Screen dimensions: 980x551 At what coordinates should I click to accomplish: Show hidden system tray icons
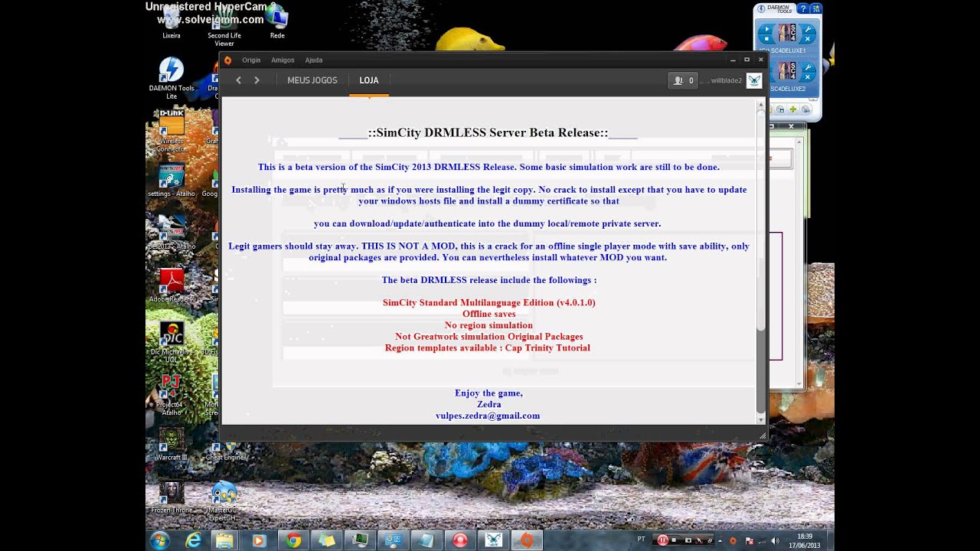coord(720,540)
